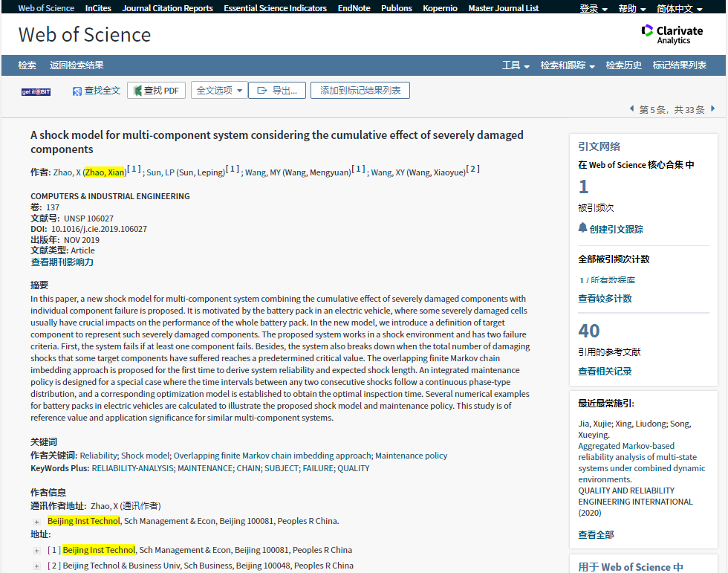Image resolution: width=728 pixels, height=573 pixels.
Task: Click KeyWords Plus SUBJECT
Action: [282, 468]
